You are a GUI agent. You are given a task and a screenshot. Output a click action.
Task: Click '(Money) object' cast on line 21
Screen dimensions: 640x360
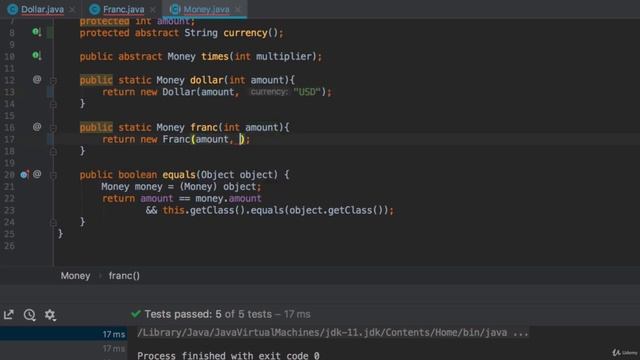tap(218, 187)
